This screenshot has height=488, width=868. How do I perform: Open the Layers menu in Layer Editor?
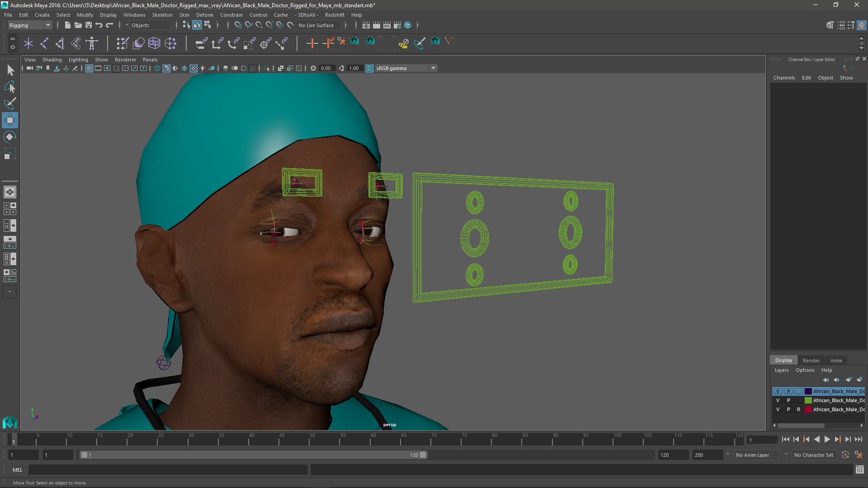[x=781, y=370]
